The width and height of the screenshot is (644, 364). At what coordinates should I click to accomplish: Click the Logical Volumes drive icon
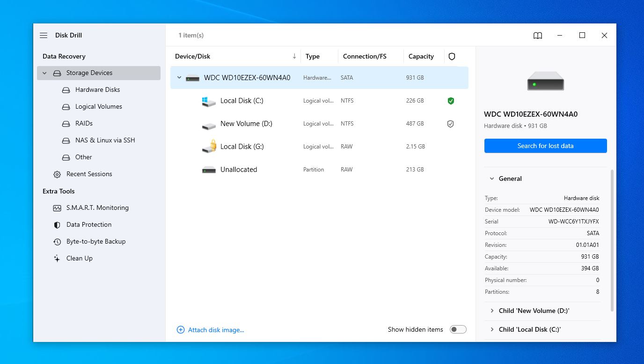[x=66, y=107]
